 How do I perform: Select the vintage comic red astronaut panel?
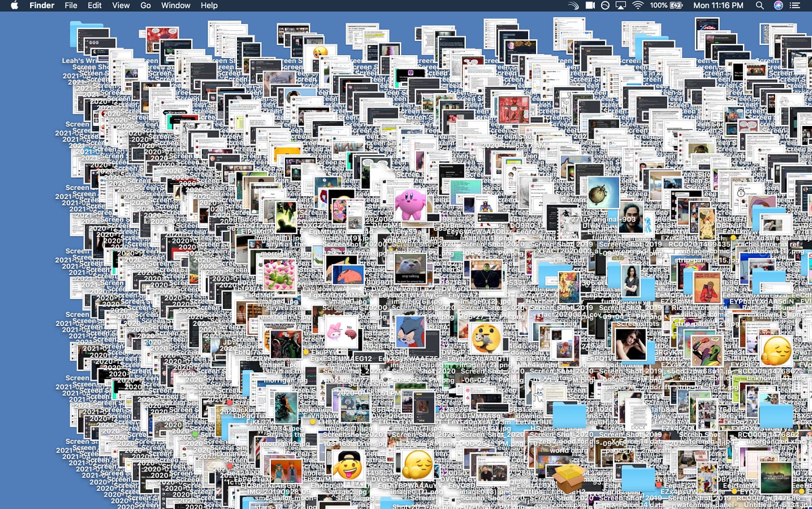pos(707,288)
